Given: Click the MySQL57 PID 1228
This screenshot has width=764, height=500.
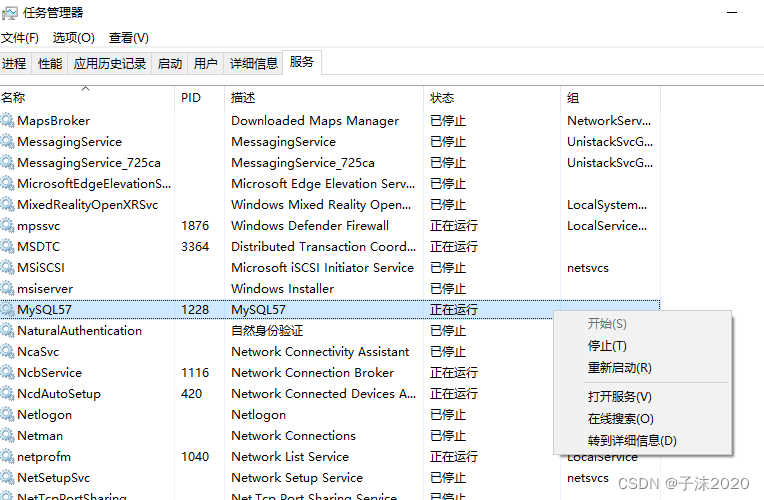Looking at the screenshot, I should click(195, 309).
